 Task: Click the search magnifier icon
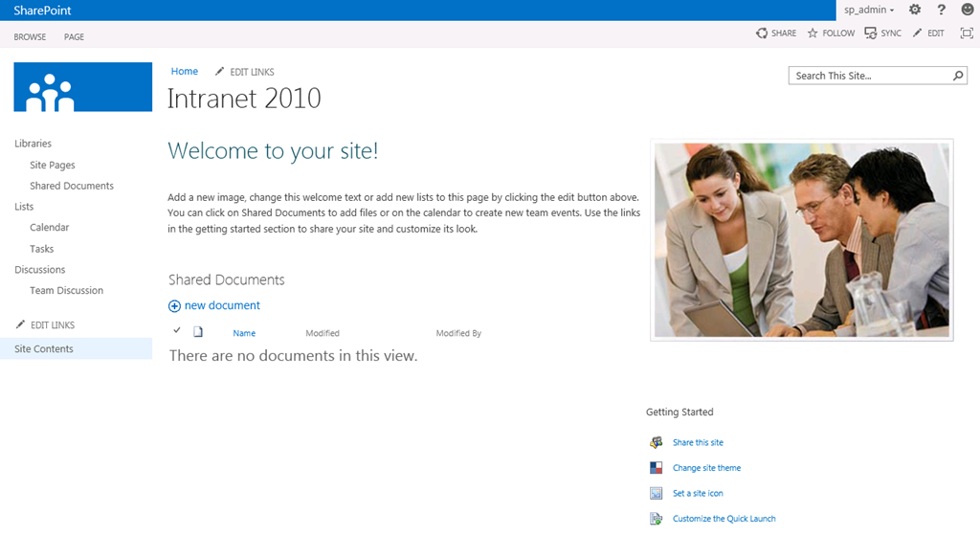coord(959,76)
